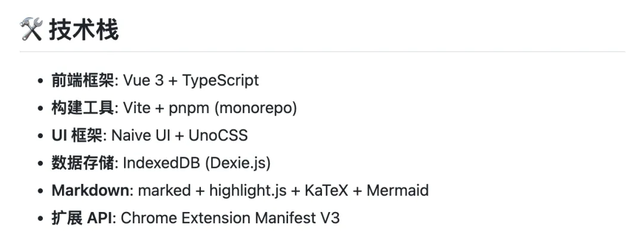Click the horizontal divider under the heading

[323, 52]
